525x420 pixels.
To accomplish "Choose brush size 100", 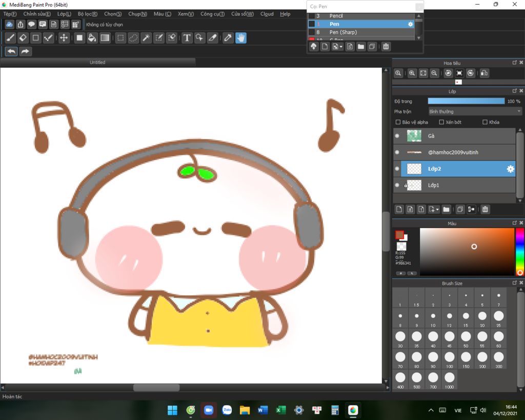I will point(449,359).
